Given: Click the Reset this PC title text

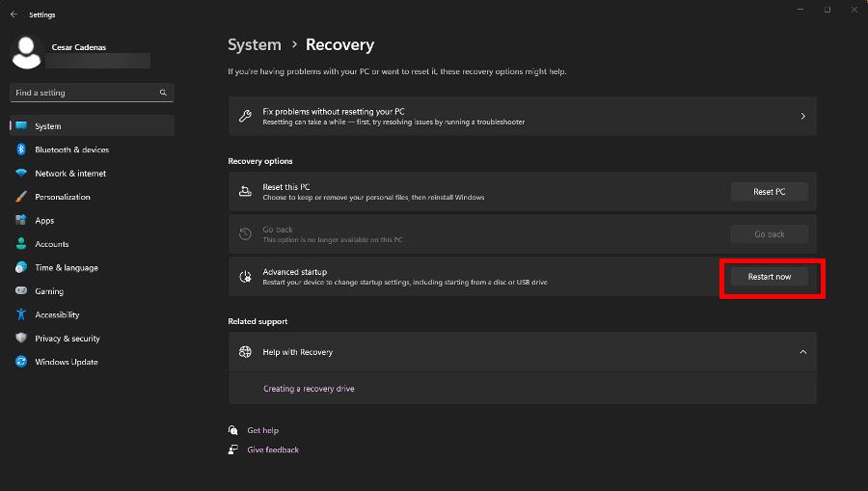Looking at the screenshot, I should point(286,187).
